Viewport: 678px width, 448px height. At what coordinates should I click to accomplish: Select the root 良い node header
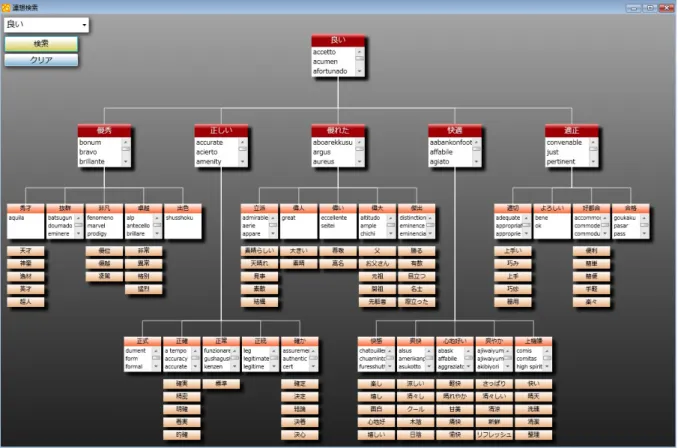[x=338, y=40]
